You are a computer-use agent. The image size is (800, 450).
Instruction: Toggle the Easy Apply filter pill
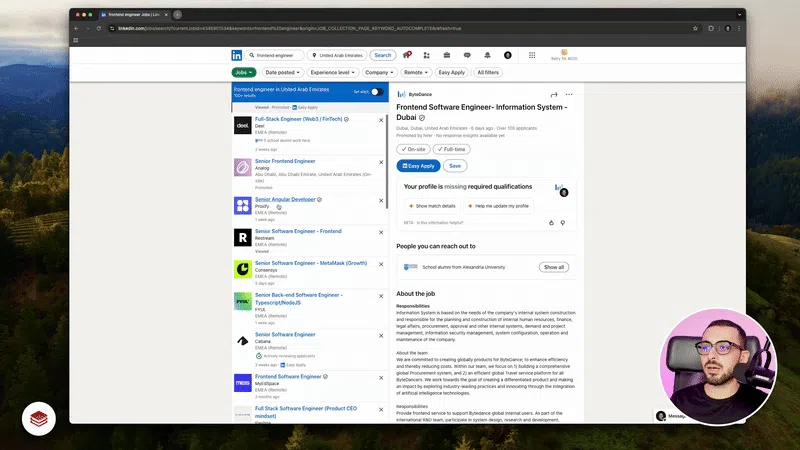pyautogui.click(x=451, y=73)
